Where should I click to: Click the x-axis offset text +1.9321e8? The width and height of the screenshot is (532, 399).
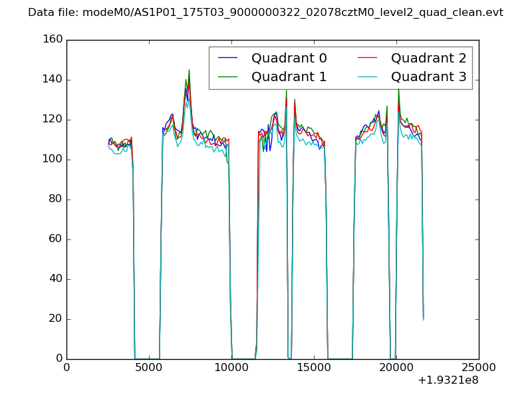pyautogui.click(x=448, y=381)
